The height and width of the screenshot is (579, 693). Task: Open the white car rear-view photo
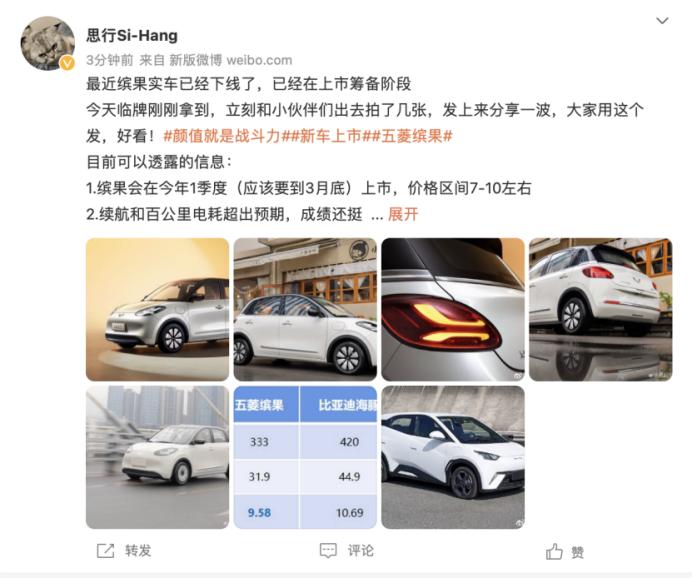click(600, 309)
